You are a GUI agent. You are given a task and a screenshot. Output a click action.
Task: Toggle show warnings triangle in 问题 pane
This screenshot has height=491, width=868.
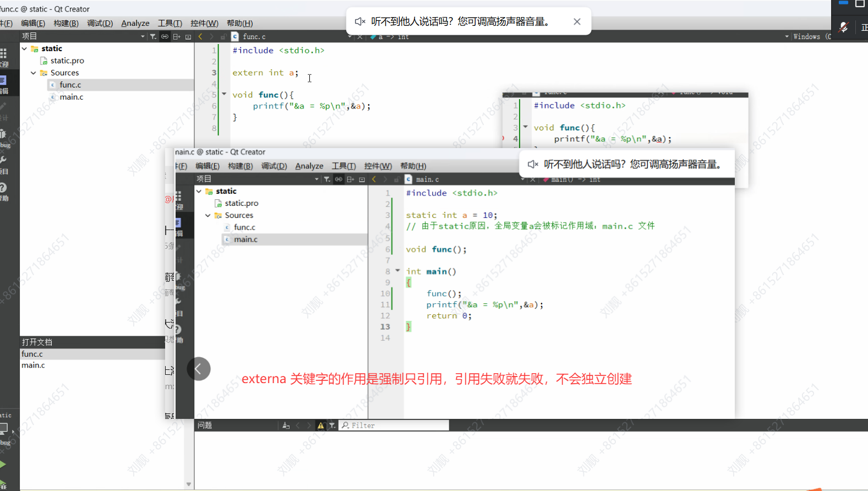321,425
